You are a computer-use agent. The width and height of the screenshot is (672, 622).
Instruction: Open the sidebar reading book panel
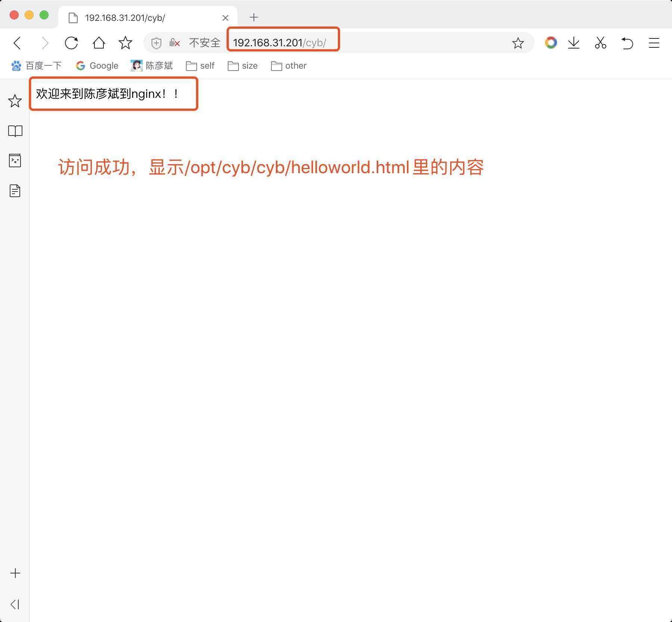tap(15, 131)
